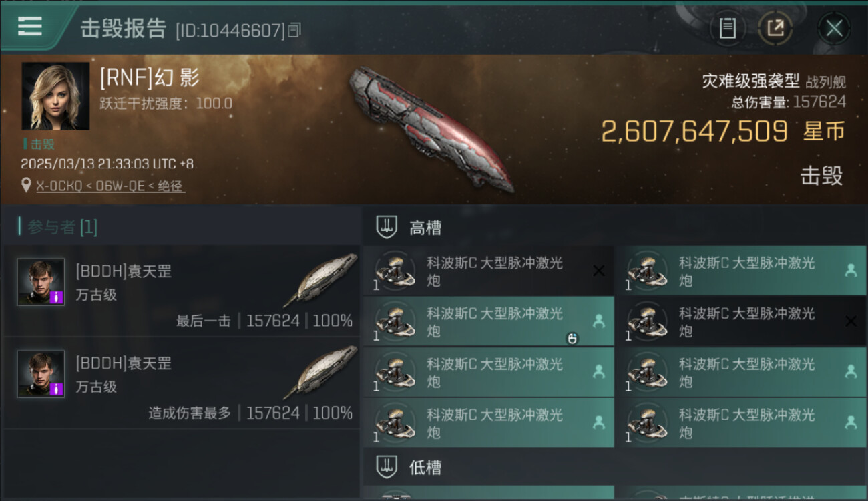Close the kill report panel
The width and height of the screenshot is (868, 501).
tap(834, 28)
